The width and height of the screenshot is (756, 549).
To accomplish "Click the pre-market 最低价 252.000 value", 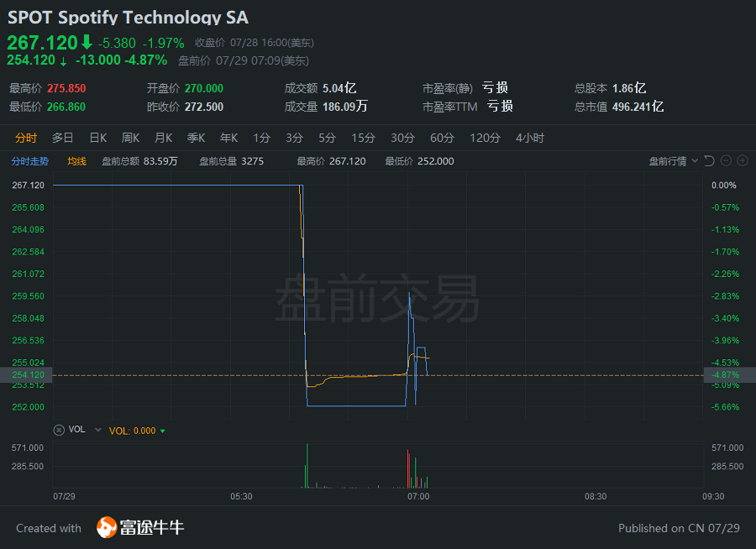I will click(x=436, y=161).
